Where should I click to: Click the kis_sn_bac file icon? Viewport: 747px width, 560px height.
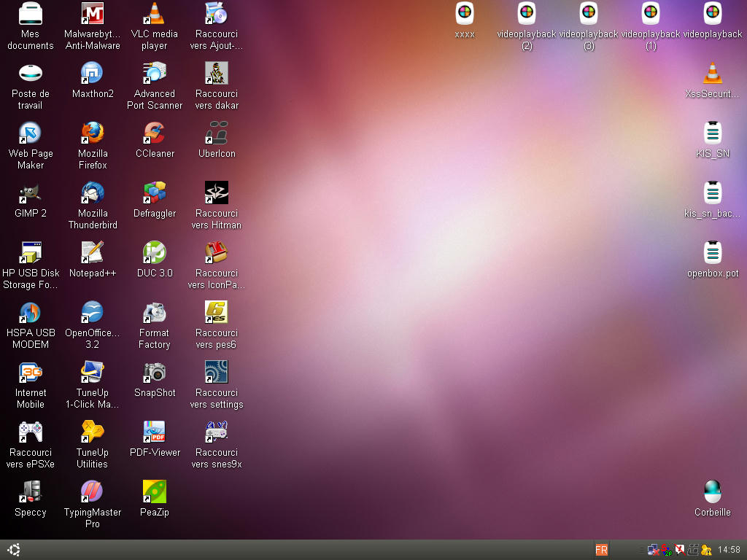(x=713, y=192)
